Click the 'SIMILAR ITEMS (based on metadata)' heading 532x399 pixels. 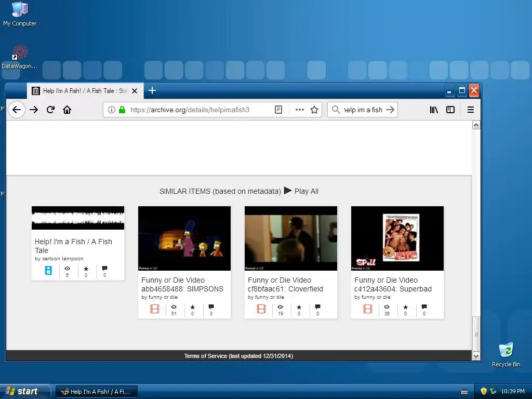tap(220, 191)
